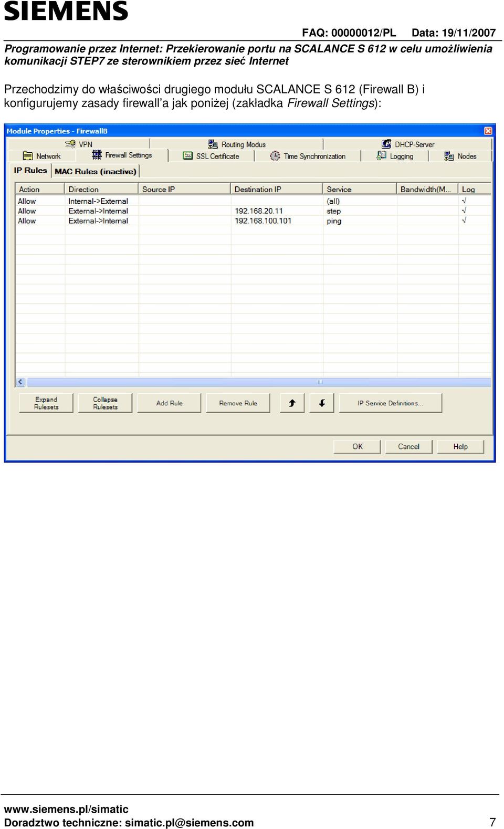Click the Logging tab icon

382,155
